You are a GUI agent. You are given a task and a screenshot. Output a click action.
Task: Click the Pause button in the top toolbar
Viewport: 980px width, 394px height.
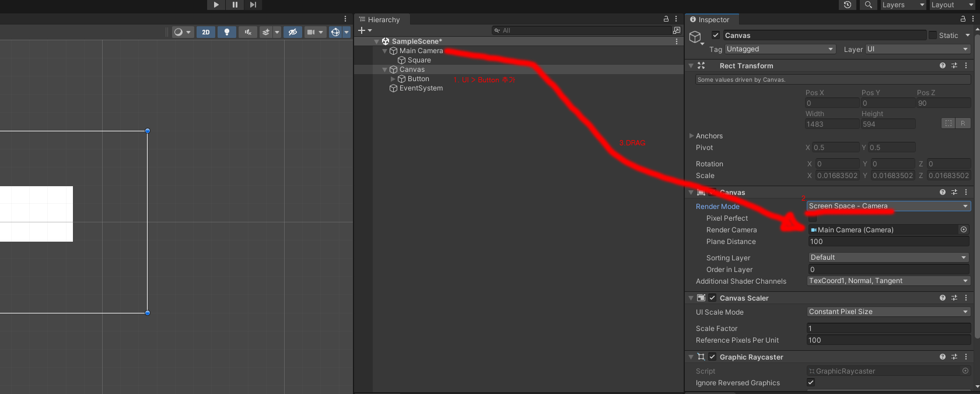(235, 5)
